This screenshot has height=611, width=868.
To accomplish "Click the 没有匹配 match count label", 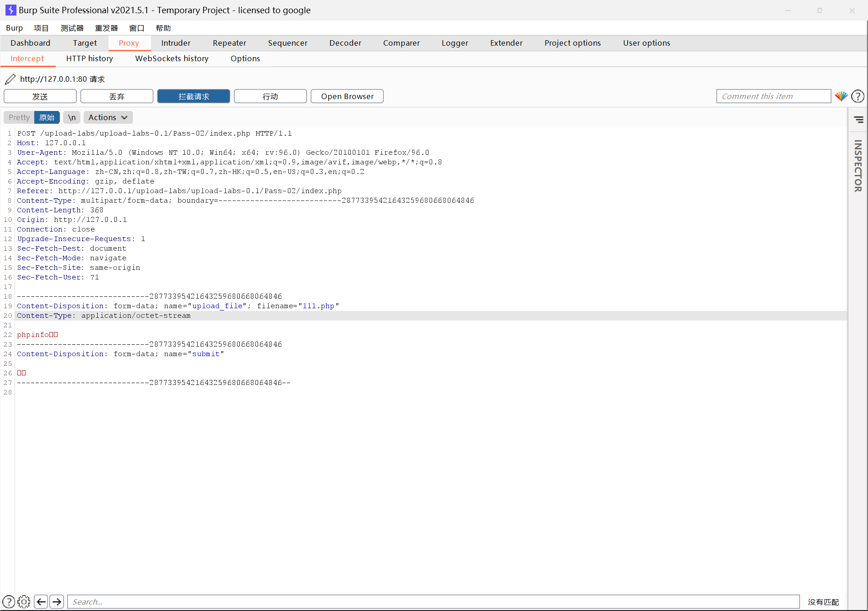I will click(x=823, y=602).
